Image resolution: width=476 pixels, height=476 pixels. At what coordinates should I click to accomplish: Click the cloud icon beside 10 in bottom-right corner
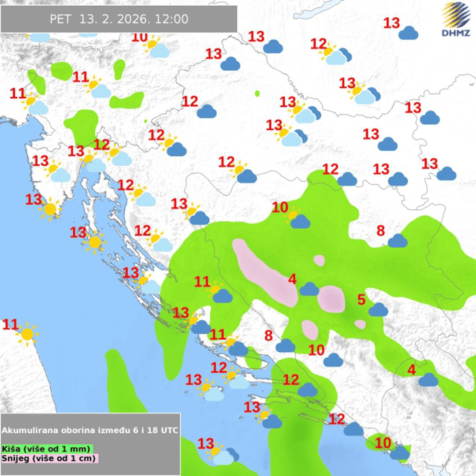[399, 453]
